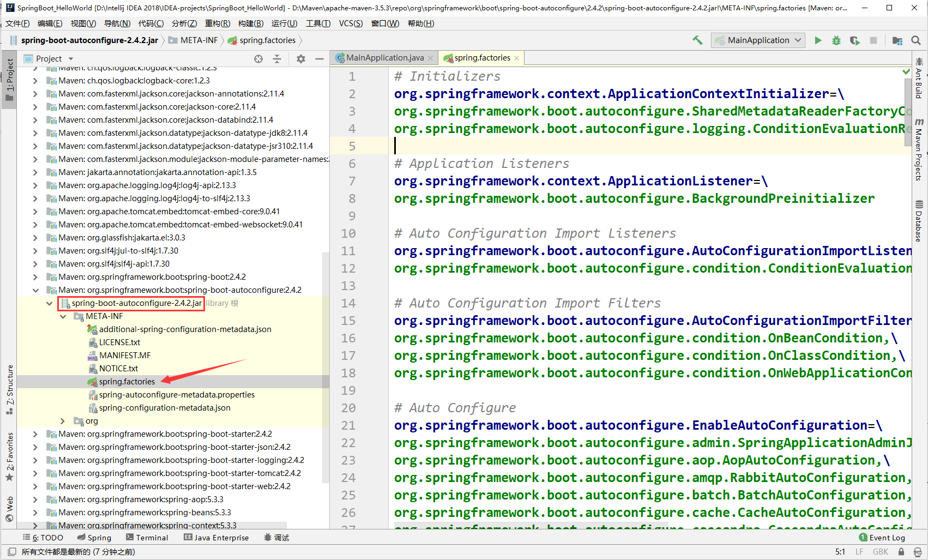Switch to the MainApplication.java editor tab
The image size is (928, 560).
click(x=384, y=58)
